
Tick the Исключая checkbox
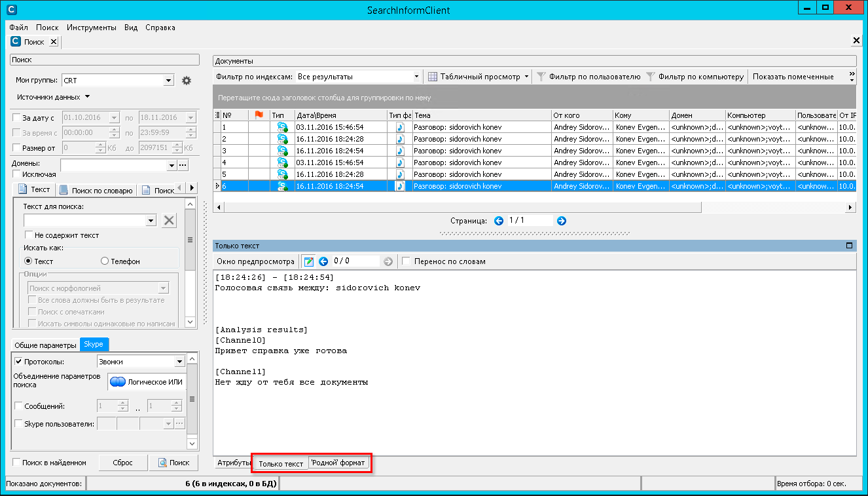pyautogui.click(x=16, y=174)
